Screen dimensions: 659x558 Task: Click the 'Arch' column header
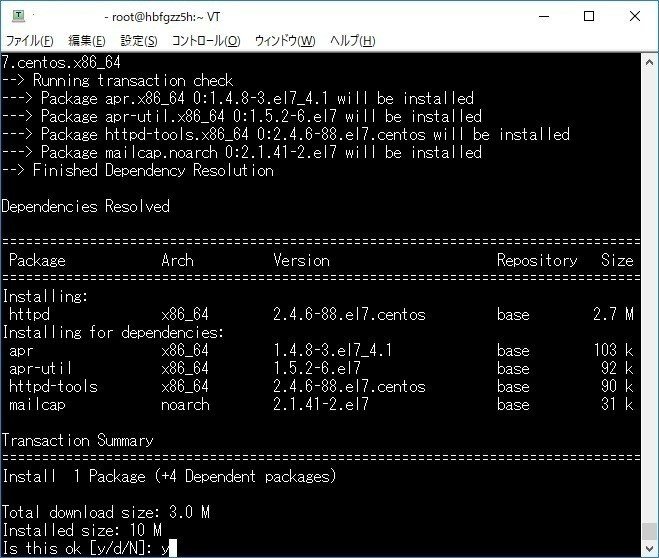(177, 261)
